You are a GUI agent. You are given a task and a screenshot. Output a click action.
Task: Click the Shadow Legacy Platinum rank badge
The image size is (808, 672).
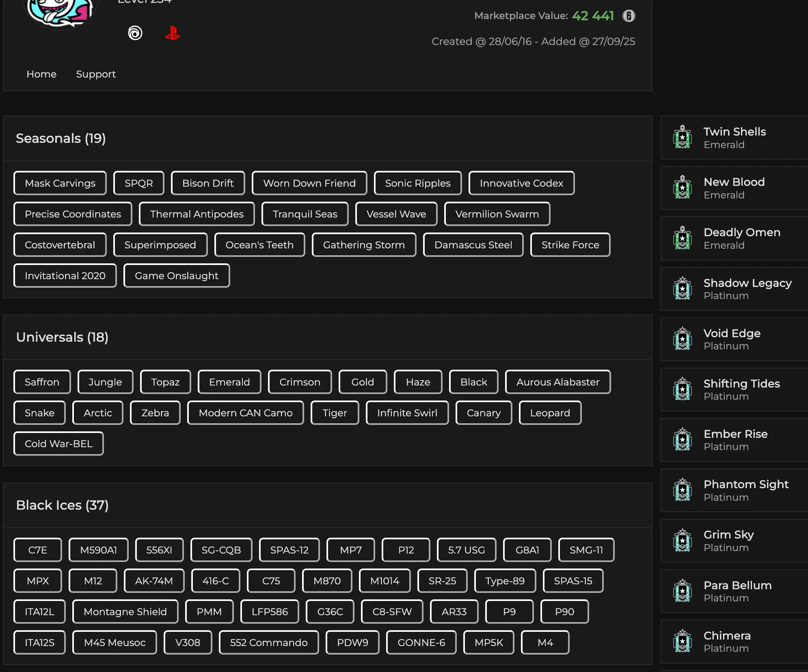click(683, 289)
